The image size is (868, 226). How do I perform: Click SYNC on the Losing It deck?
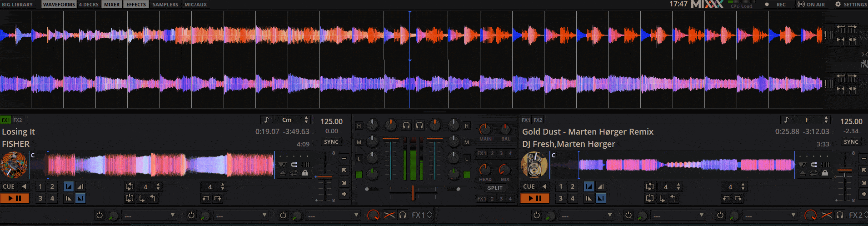tap(331, 142)
